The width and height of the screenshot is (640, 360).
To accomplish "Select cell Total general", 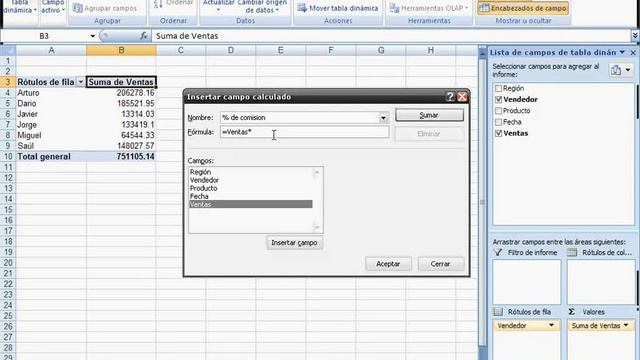I will (x=51, y=156).
